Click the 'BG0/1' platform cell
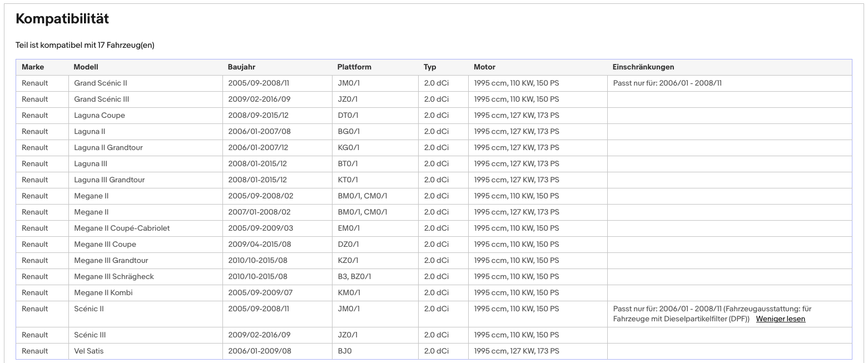Image resolution: width=868 pixels, height=363 pixels. [375, 131]
